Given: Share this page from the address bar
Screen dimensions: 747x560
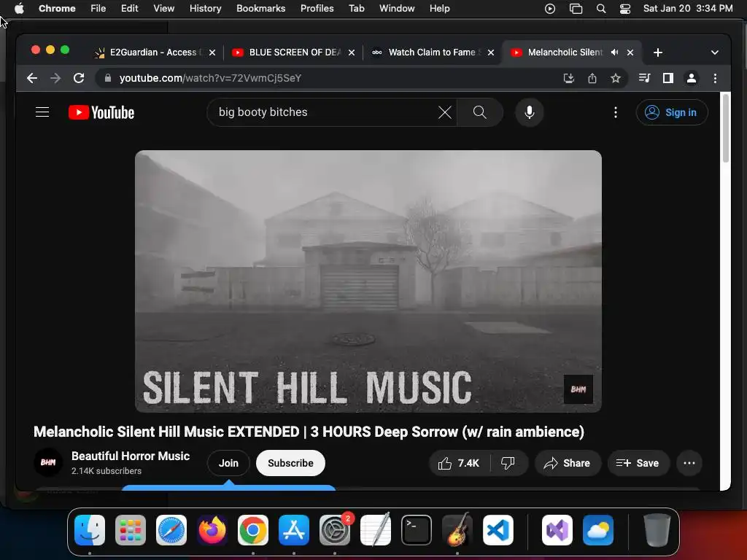Looking at the screenshot, I should pyautogui.click(x=592, y=78).
